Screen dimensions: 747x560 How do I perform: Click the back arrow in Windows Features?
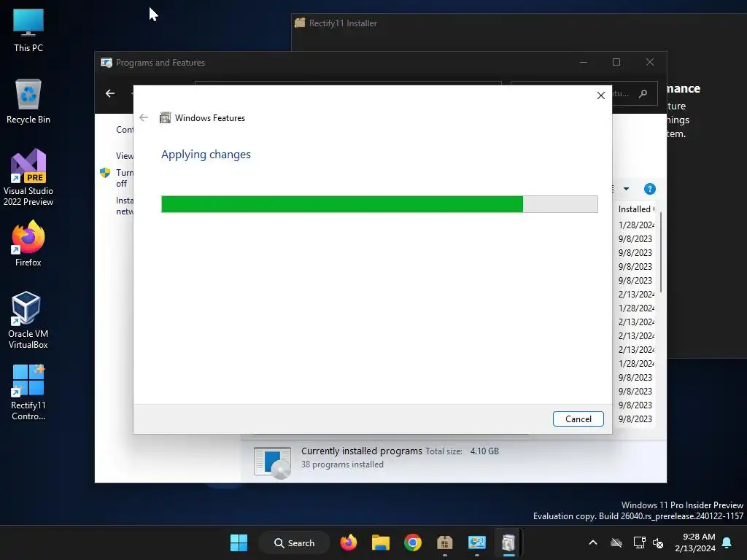tap(144, 117)
